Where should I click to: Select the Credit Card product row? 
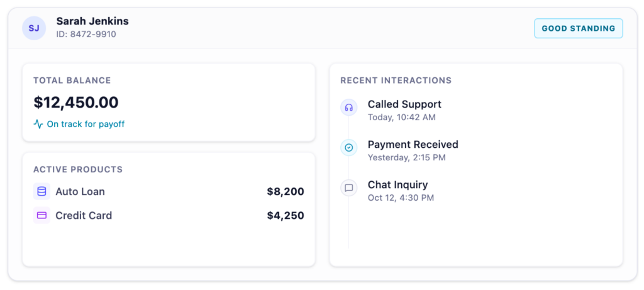tap(168, 216)
